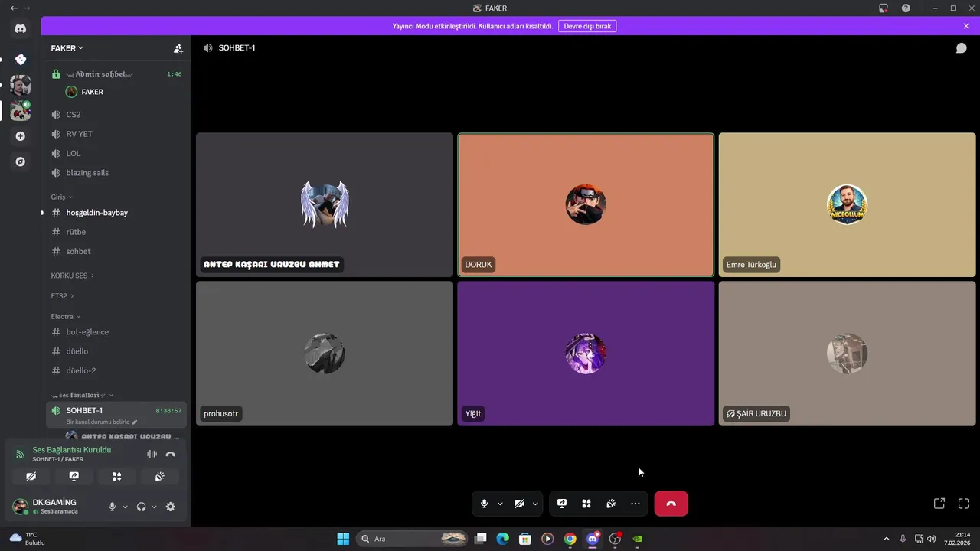980x551 pixels.
Task: Open microphone options arrow in user panel
Action: (x=125, y=507)
